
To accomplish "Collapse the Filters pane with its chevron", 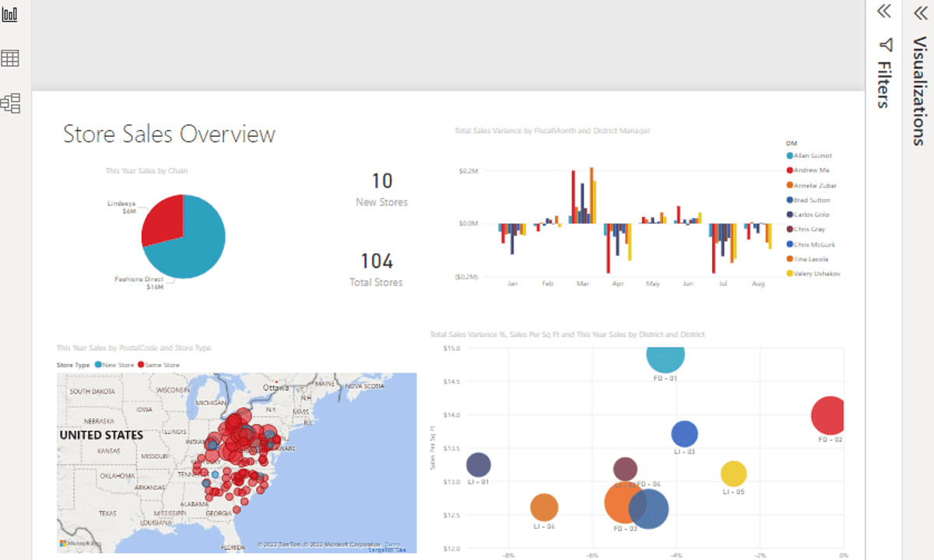I will coord(883,12).
